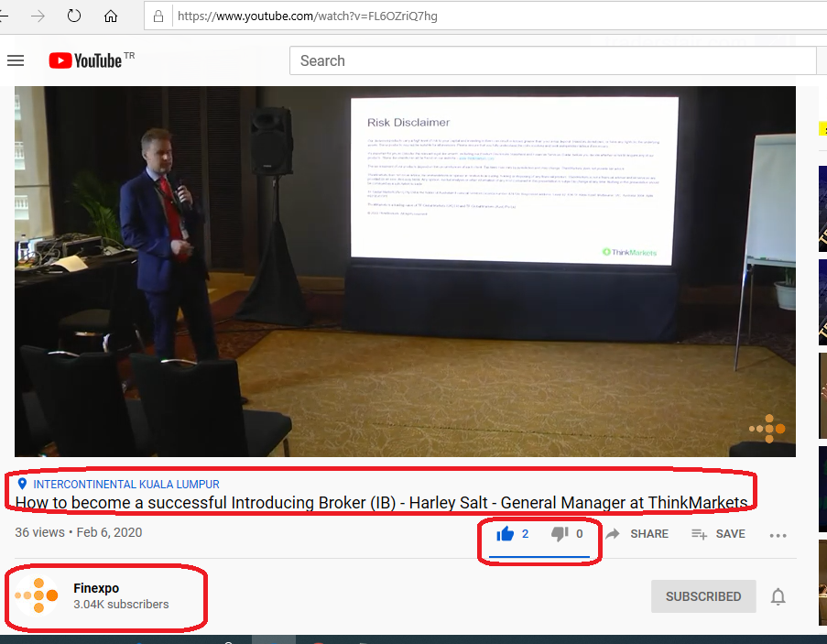Open the three-dot more actions menu

778,535
